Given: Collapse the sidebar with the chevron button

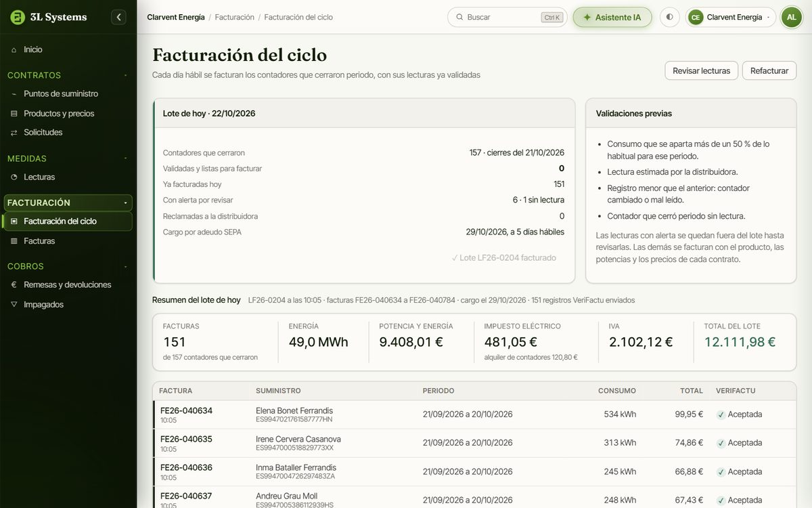Looking at the screenshot, I should tap(118, 17).
